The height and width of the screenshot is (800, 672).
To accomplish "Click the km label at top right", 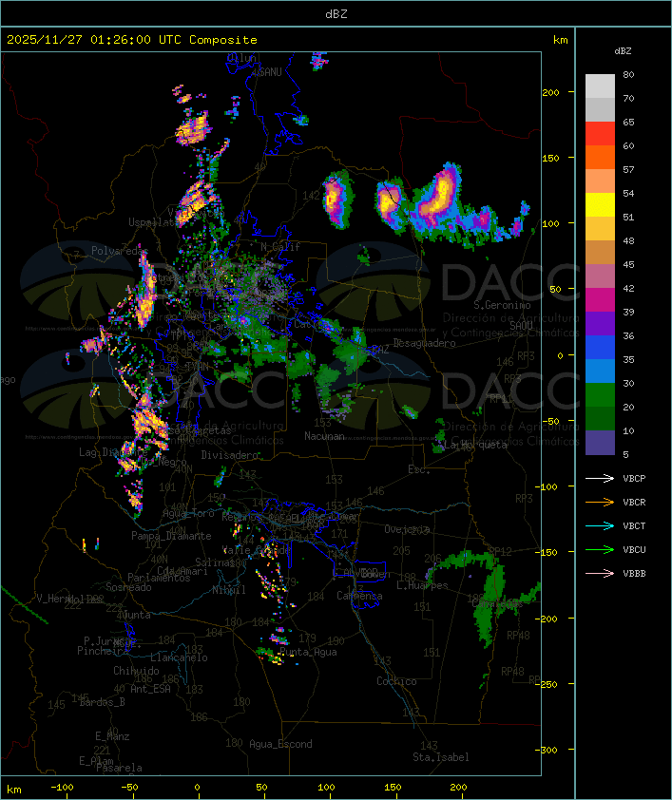I will (x=560, y=40).
